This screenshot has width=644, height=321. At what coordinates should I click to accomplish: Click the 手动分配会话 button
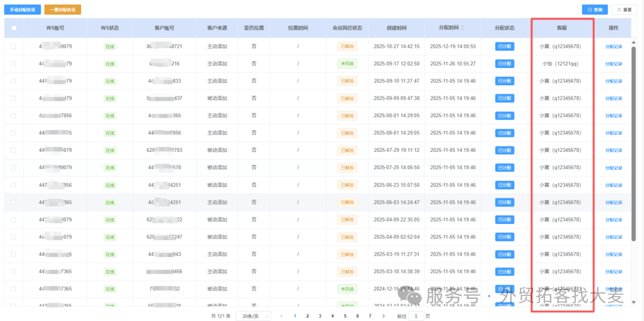(23, 10)
